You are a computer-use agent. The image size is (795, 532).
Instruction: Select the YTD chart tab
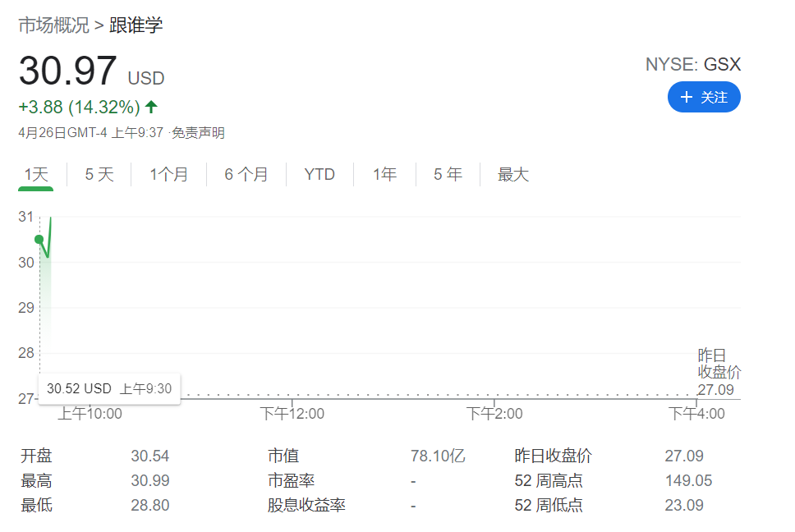(x=319, y=175)
